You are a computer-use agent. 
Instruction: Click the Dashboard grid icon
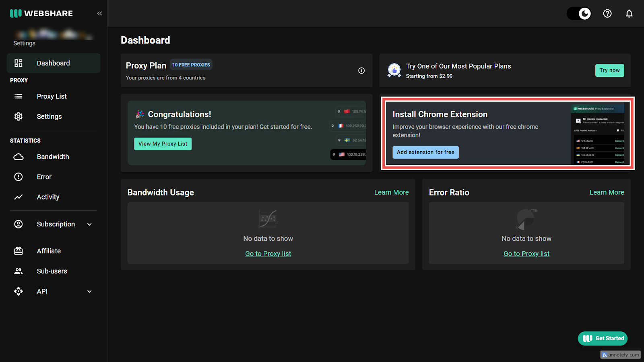[19, 63]
